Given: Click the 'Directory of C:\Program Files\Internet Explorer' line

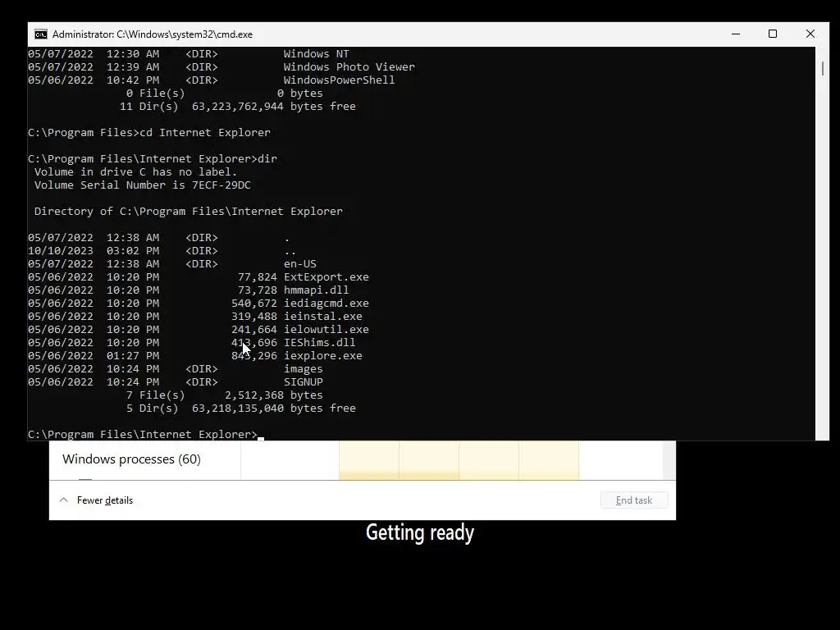Looking at the screenshot, I should (189, 211).
